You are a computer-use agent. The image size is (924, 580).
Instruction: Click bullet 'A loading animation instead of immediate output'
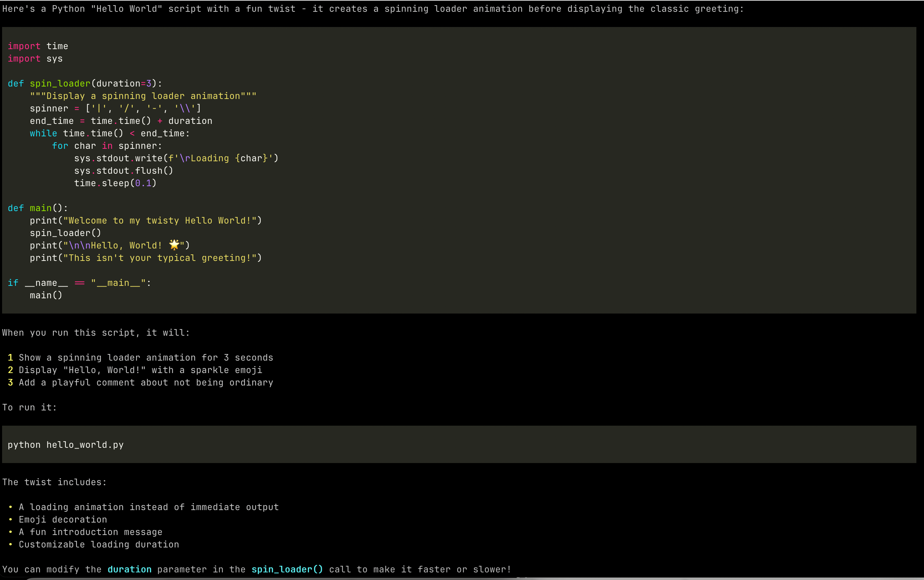(143, 507)
